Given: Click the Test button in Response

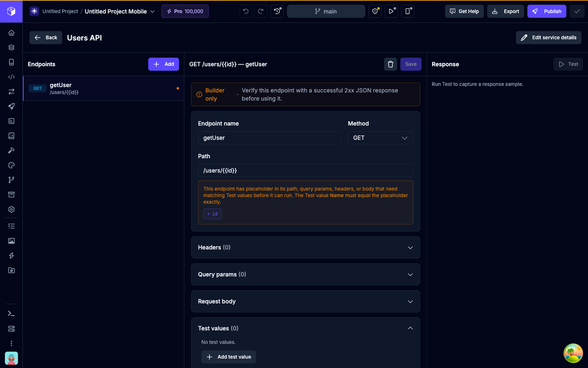Looking at the screenshot, I should coord(568,64).
